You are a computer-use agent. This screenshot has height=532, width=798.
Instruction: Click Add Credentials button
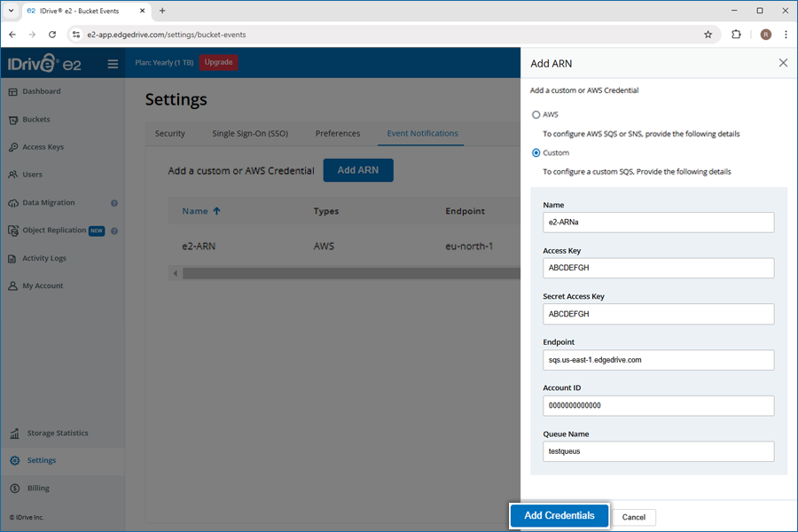(559, 516)
